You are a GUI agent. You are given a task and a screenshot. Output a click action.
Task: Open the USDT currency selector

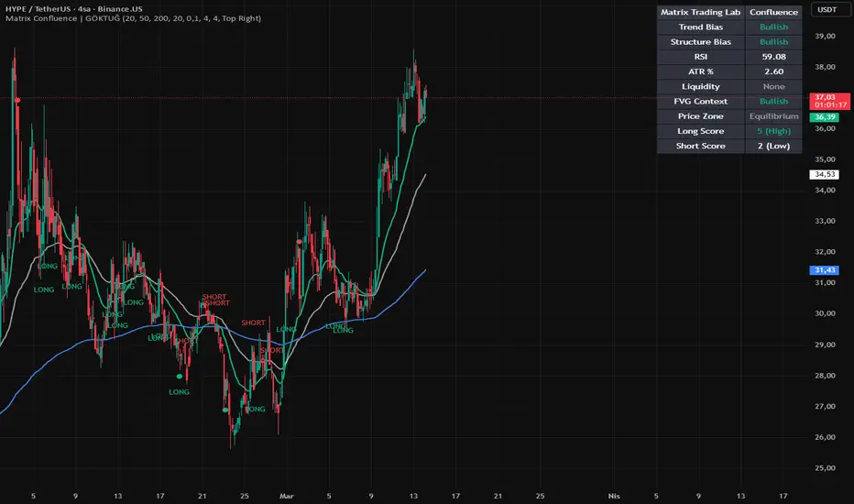click(x=827, y=9)
